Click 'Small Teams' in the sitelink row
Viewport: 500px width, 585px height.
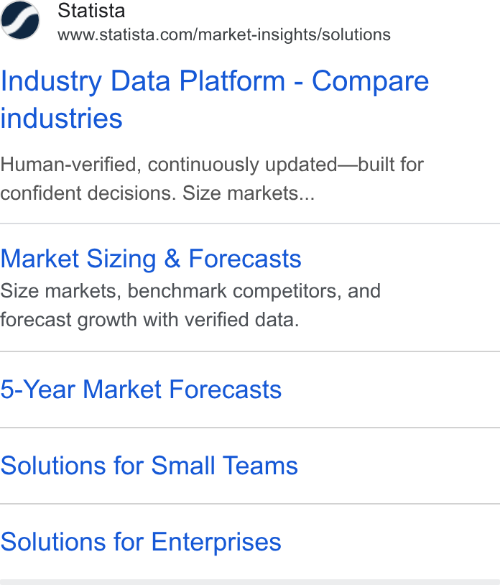pos(225,466)
